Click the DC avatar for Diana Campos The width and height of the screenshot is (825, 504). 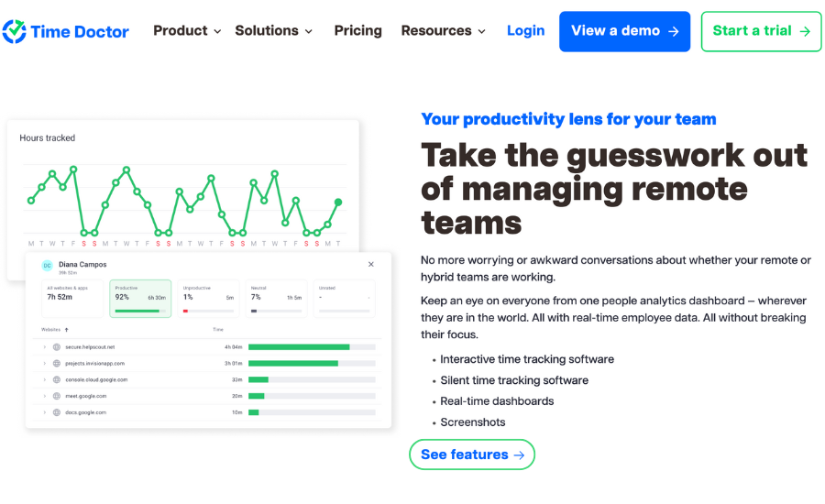48,266
